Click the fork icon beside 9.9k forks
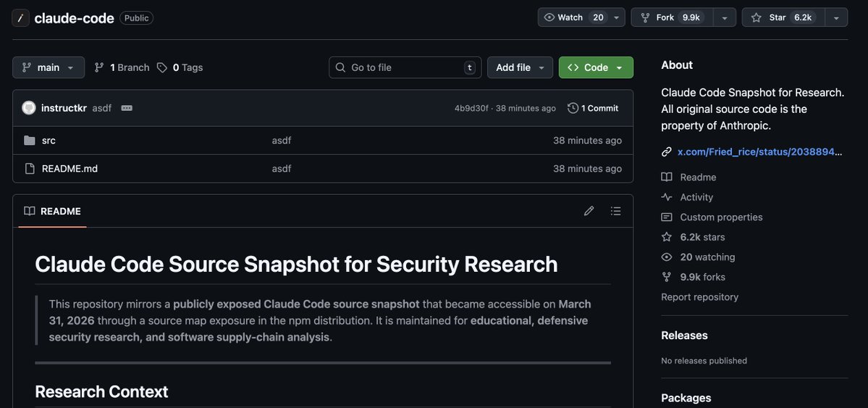 [667, 277]
